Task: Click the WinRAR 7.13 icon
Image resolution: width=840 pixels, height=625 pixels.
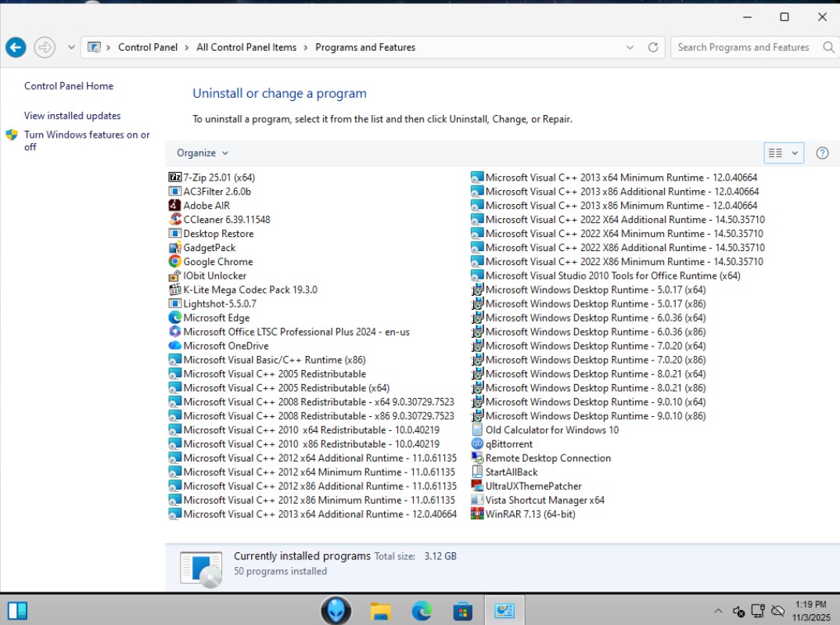Action: tap(477, 514)
